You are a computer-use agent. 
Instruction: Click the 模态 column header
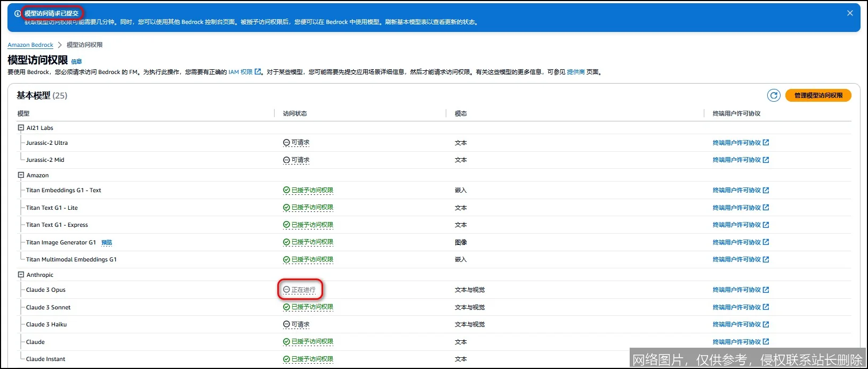coord(461,113)
